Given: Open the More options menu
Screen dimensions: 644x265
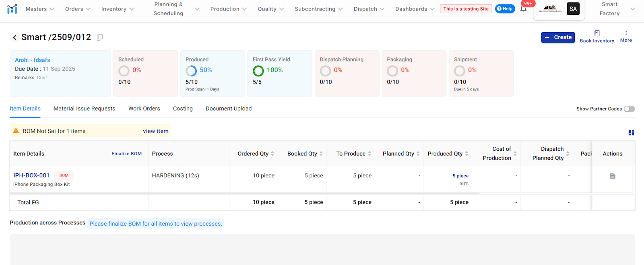Looking at the screenshot, I should (x=626, y=33).
